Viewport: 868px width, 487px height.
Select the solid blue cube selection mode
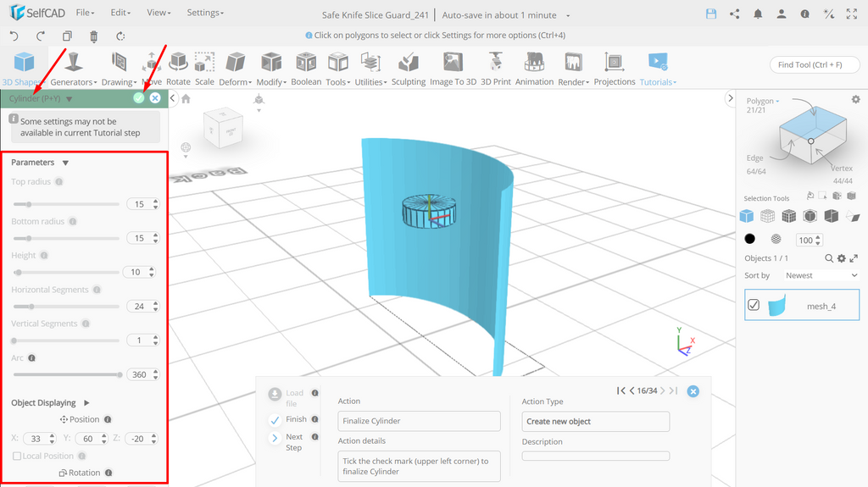click(746, 216)
